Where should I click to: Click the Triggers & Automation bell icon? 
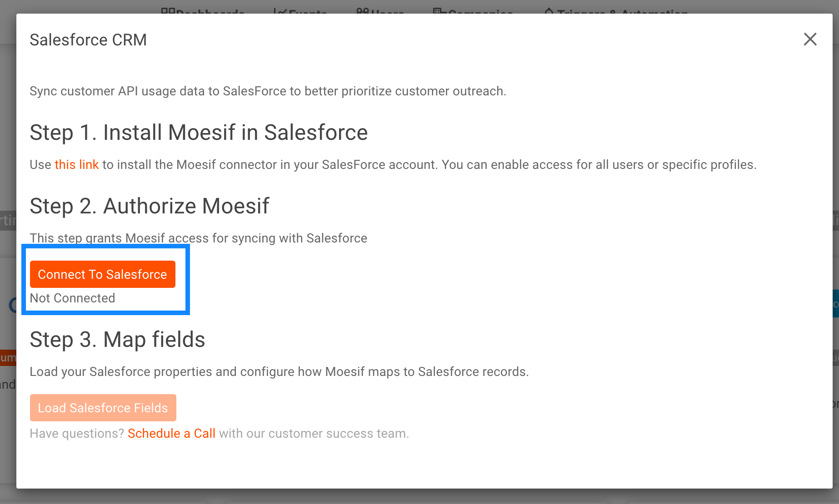point(549,11)
